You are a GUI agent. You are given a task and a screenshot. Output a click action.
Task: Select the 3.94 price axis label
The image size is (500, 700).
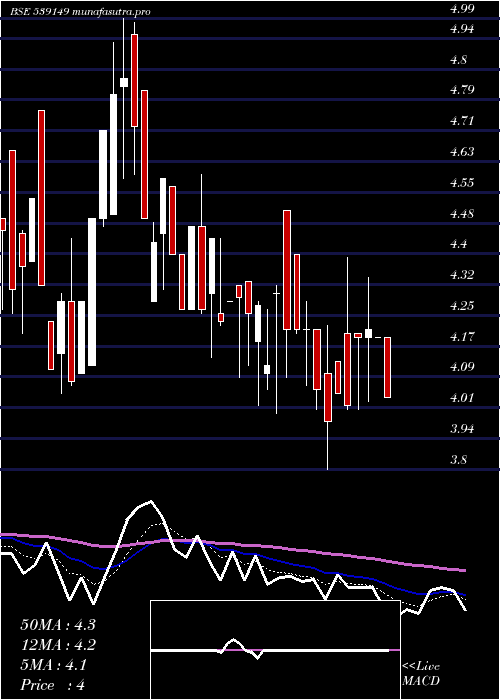pyautogui.click(x=461, y=429)
